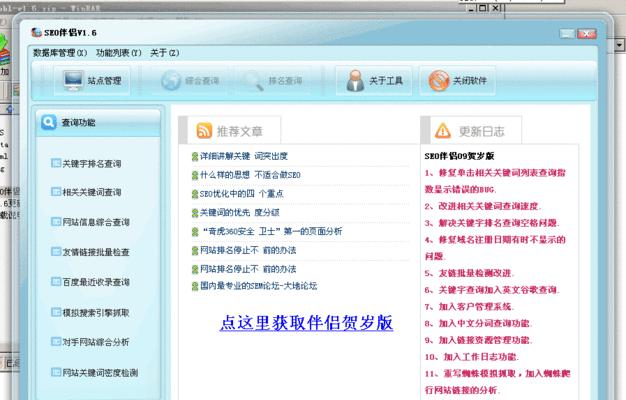
Task: Click the warning icon of 更新日志
Action: [443, 131]
